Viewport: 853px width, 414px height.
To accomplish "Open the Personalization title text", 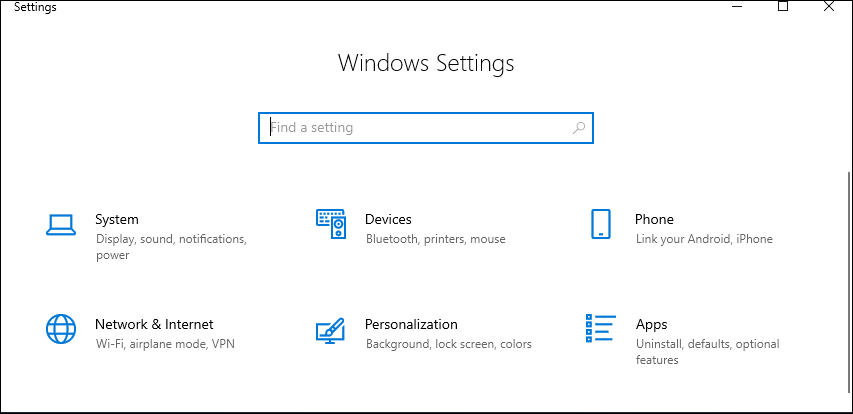I will click(x=411, y=324).
